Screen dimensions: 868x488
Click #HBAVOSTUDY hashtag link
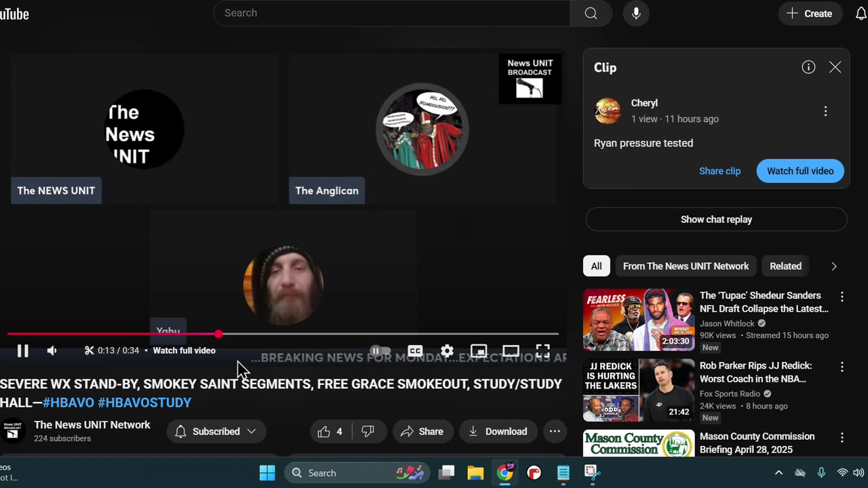click(x=144, y=403)
